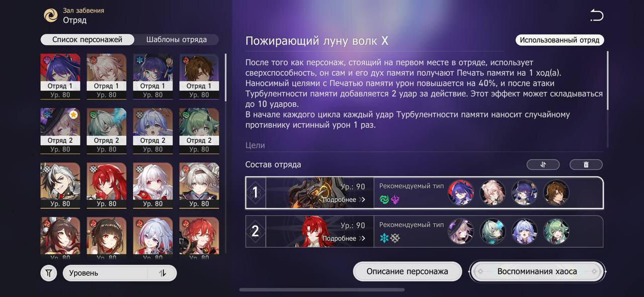The height and width of the screenshot is (297, 644).
Task: Toggle sort order arrows beside Уровень
Action: point(162,273)
